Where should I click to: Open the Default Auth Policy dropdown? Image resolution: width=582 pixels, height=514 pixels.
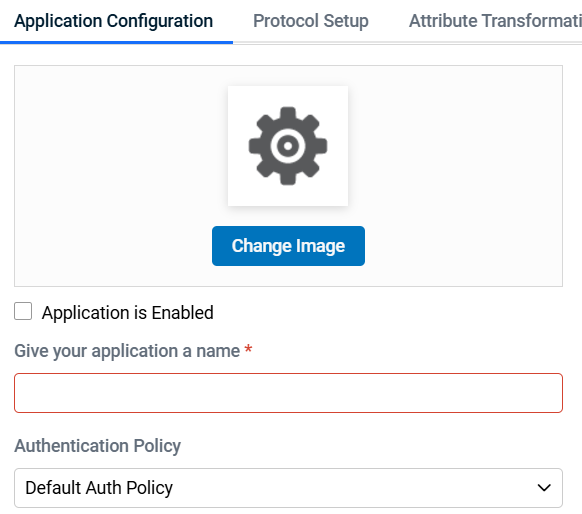click(288, 488)
